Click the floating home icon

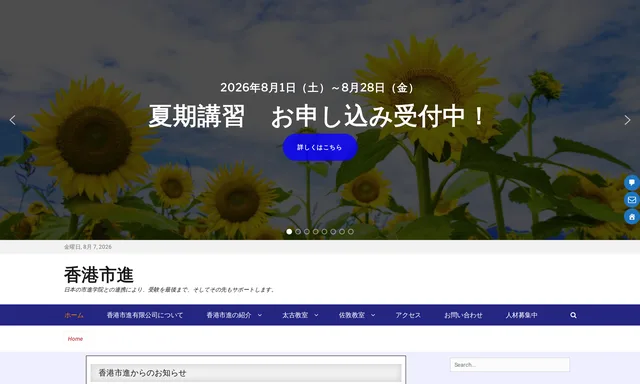tap(632, 217)
